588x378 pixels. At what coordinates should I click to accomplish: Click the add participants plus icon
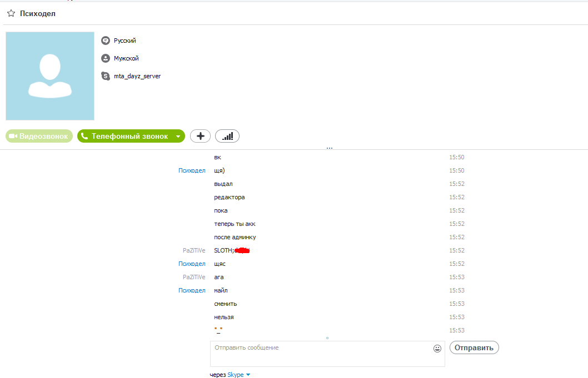200,136
